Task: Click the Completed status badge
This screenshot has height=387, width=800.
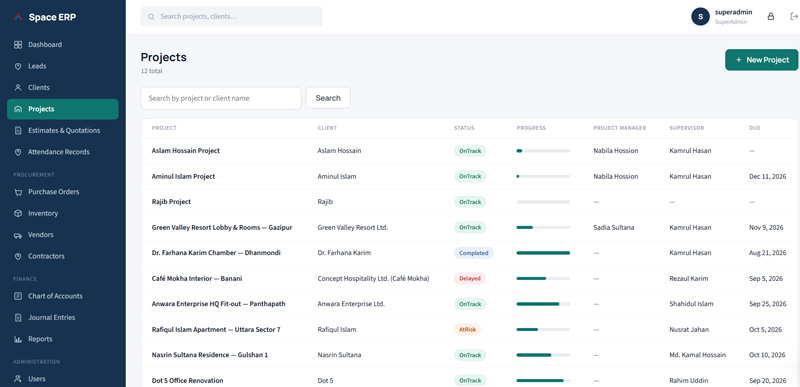Action: tap(473, 253)
